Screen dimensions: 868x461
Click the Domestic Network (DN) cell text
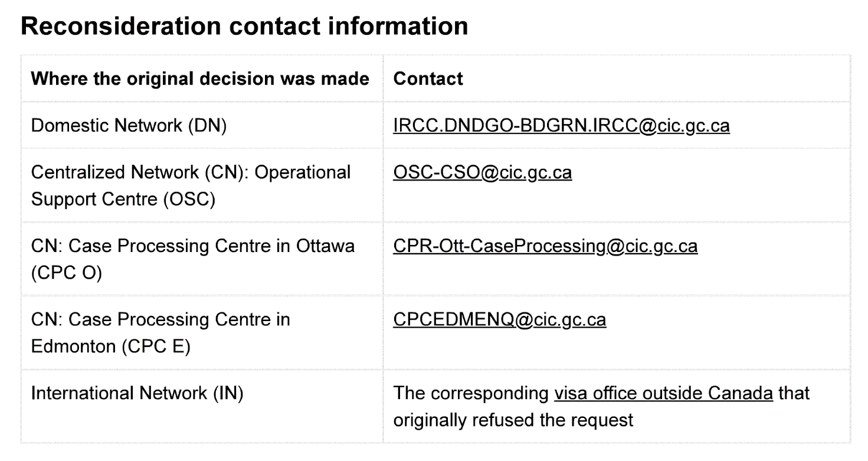(x=129, y=126)
